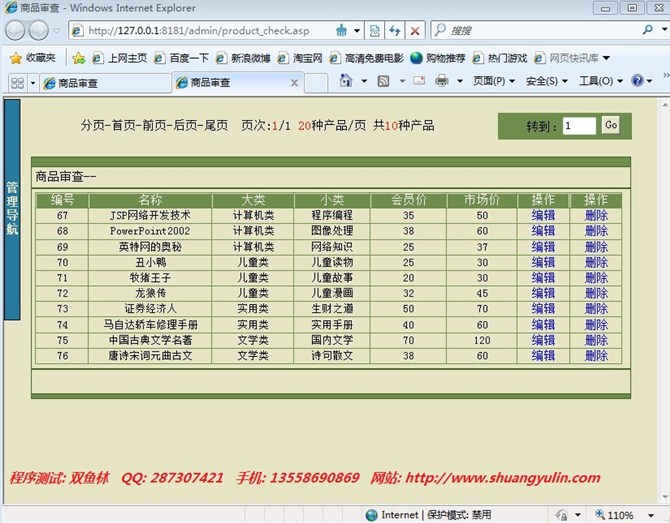Click 编辑 for 唐诗宋词元曲古文
This screenshot has height=523, width=670.
coord(543,356)
